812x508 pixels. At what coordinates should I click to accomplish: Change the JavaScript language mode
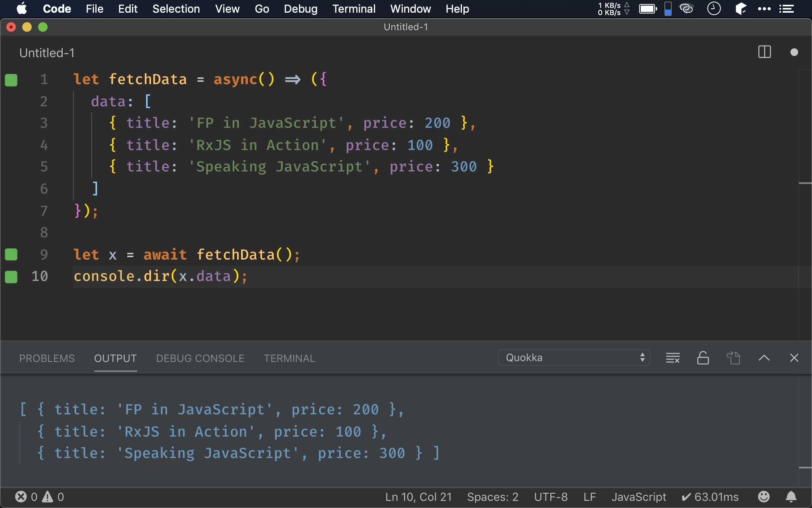click(638, 497)
